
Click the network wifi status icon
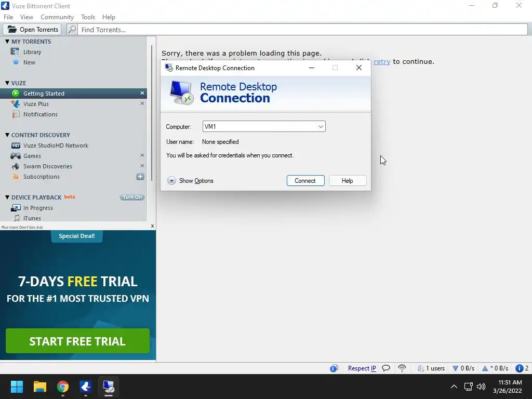point(402,368)
